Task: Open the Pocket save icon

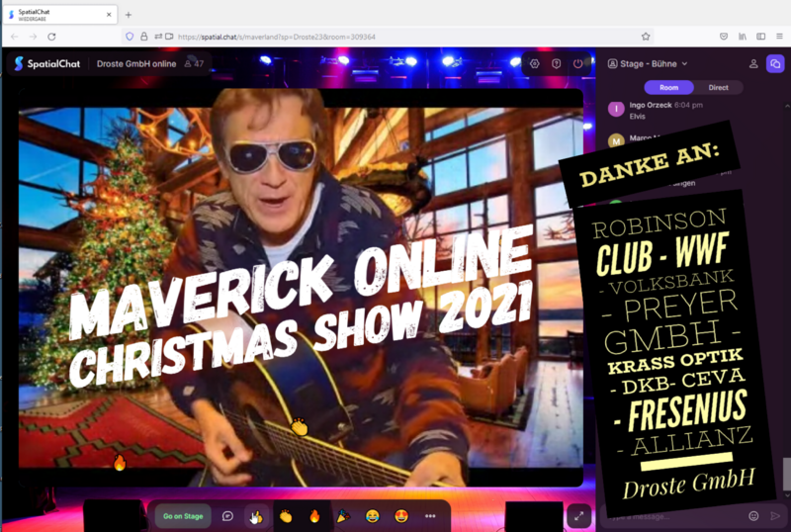Action: click(724, 37)
